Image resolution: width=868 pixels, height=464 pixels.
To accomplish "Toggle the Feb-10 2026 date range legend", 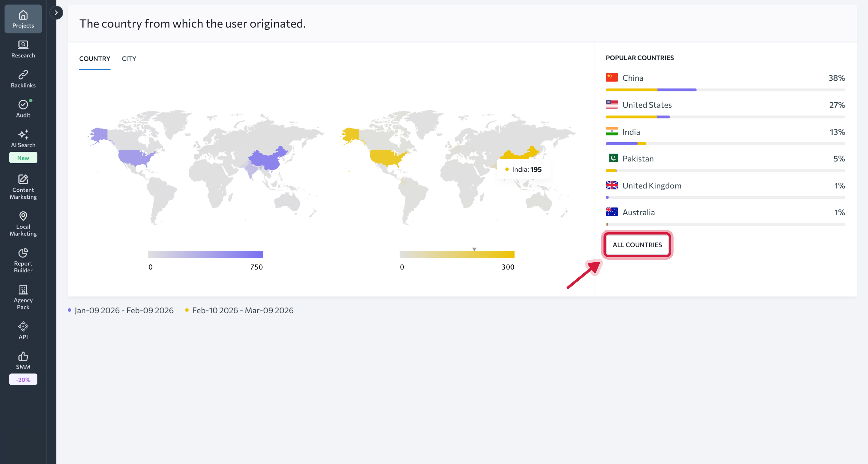I will click(243, 310).
